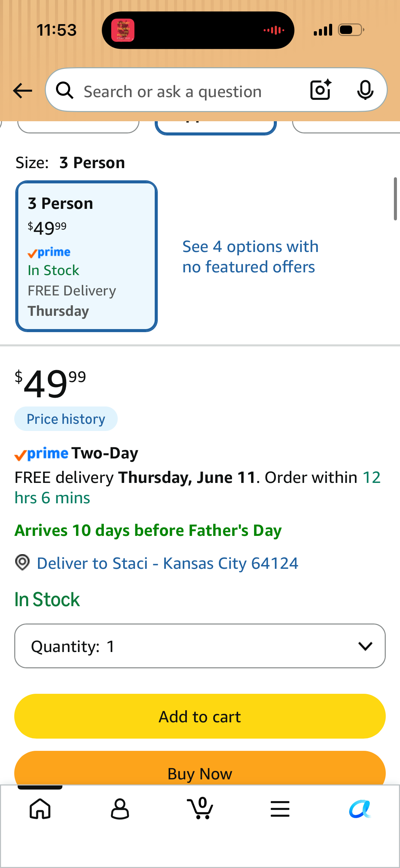400x868 pixels.
Task: Expand the Quantity dropdown
Action: pos(200,646)
